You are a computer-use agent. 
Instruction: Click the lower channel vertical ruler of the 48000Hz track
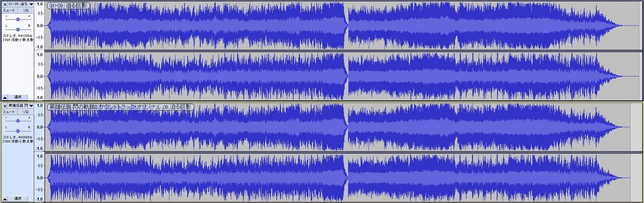(x=40, y=178)
